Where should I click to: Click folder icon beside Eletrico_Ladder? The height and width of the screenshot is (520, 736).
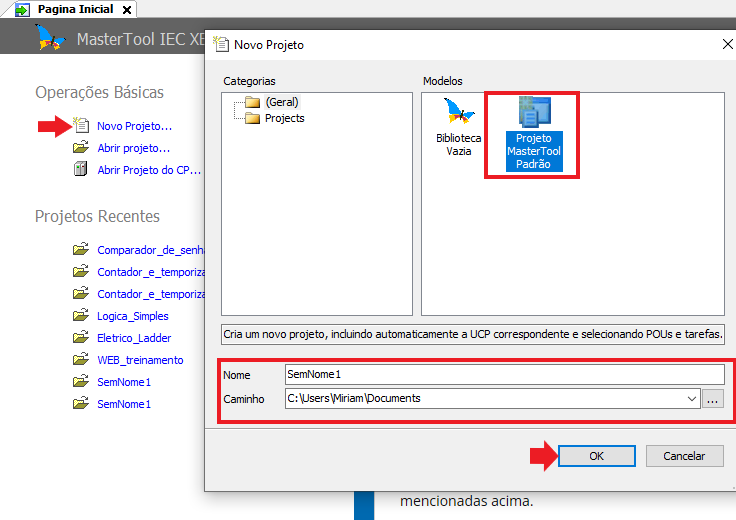coord(81,338)
